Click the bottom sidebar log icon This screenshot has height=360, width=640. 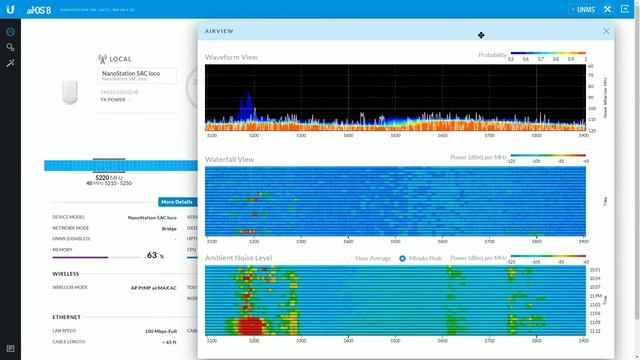11,348
